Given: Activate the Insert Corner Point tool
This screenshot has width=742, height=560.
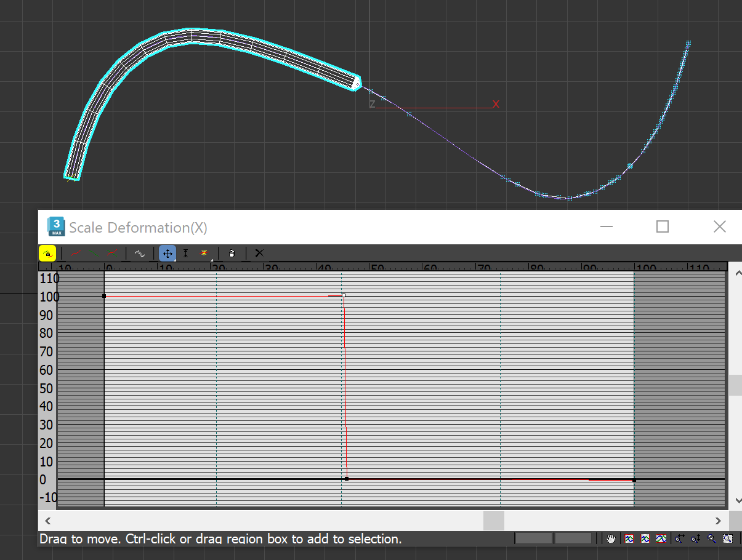Looking at the screenshot, I should (204, 253).
